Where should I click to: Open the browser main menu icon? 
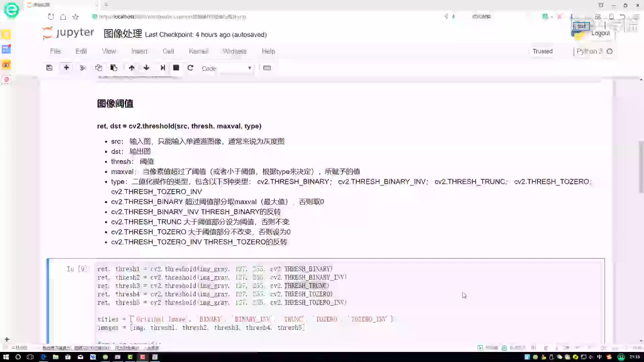[x=636, y=16]
